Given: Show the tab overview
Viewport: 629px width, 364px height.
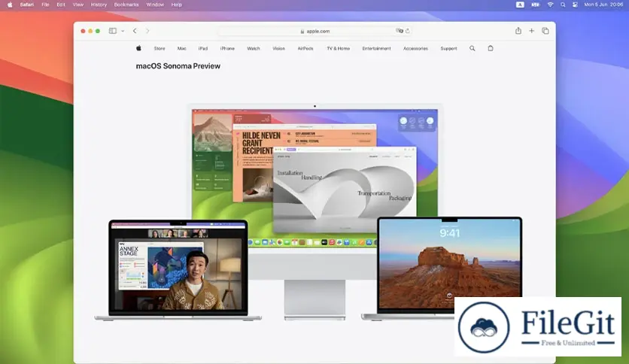Looking at the screenshot, I should point(545,31).
